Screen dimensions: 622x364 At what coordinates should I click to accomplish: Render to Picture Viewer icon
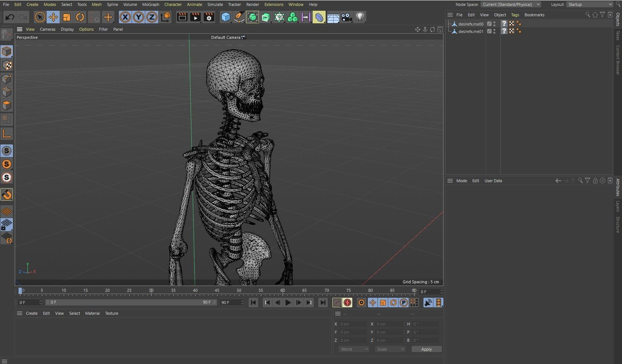[x=195, y=17]
